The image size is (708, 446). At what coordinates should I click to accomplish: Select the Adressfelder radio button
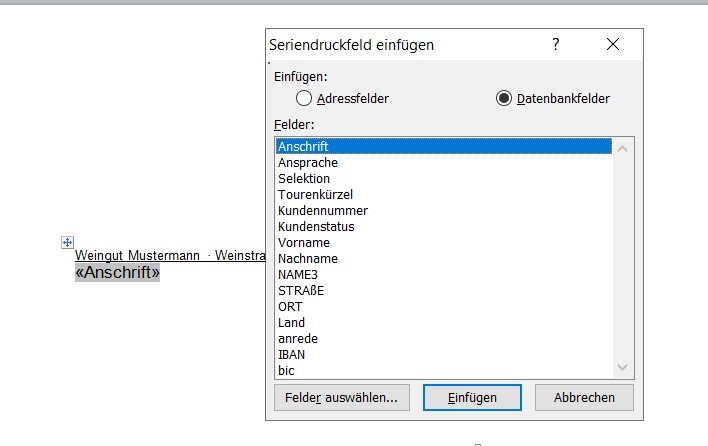coord(305,98)
